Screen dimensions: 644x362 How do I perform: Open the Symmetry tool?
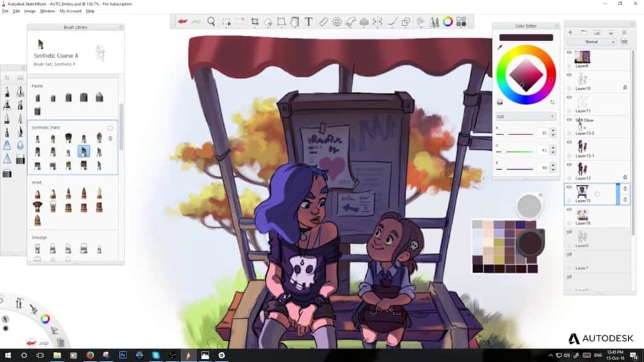tap(377, 23)
